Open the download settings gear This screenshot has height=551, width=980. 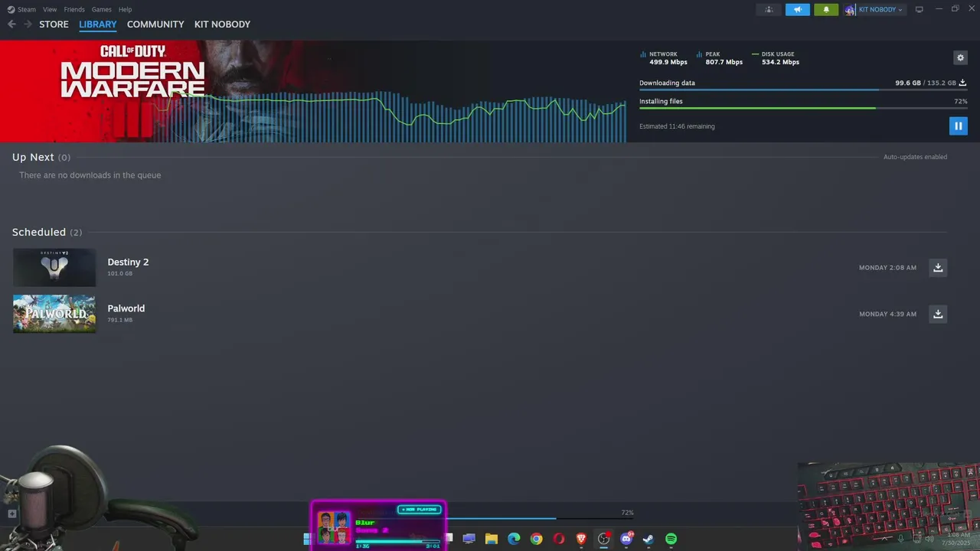coord(960,57)
